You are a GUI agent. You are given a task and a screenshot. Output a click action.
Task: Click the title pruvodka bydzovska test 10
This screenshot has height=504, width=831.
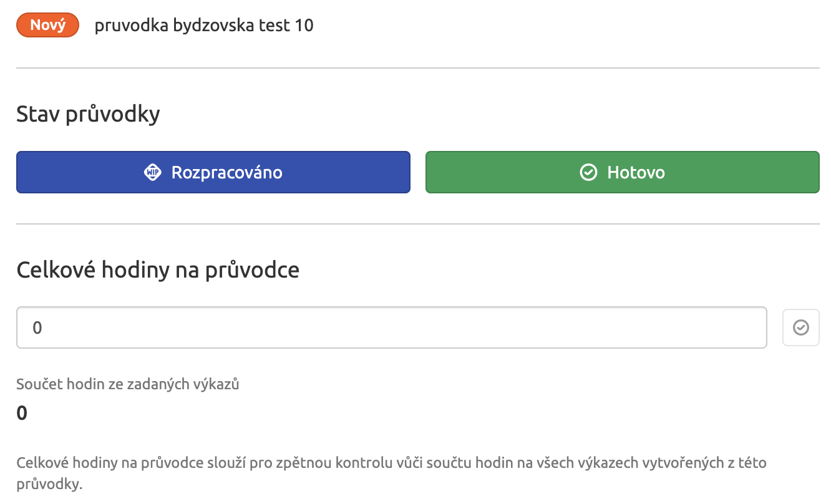point(203,25)
